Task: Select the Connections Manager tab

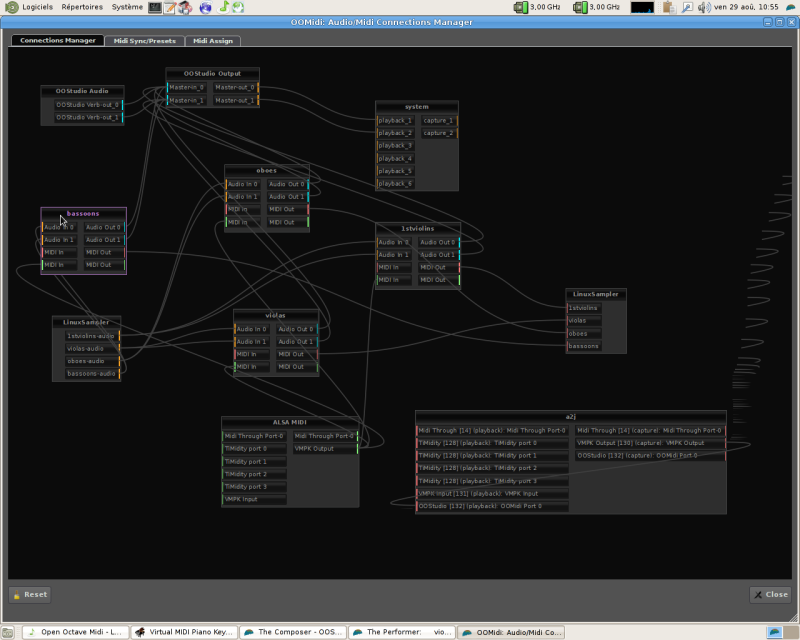Action: point(58,41)
